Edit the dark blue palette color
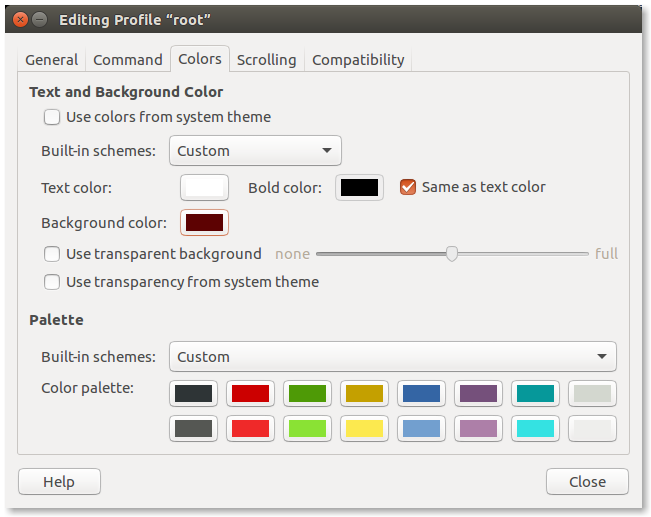The height and width of the screenshot is (517, 651). pyautogui.click(x=421, y=393)
